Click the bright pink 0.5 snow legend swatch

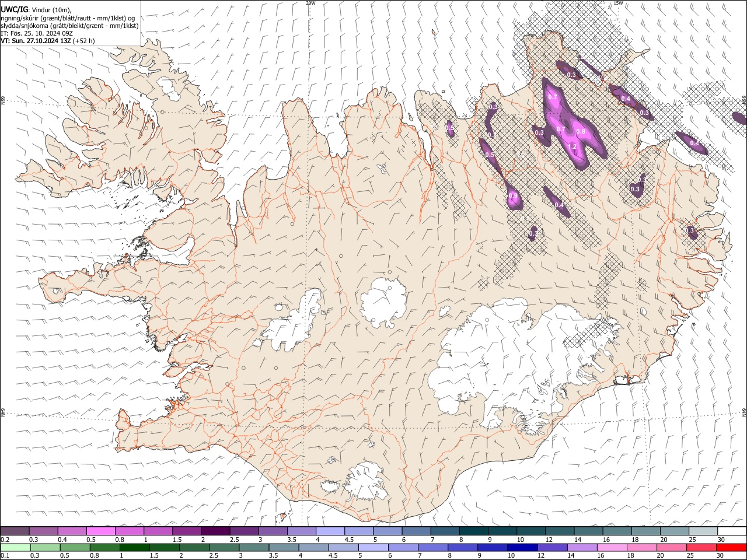point(101,531)
